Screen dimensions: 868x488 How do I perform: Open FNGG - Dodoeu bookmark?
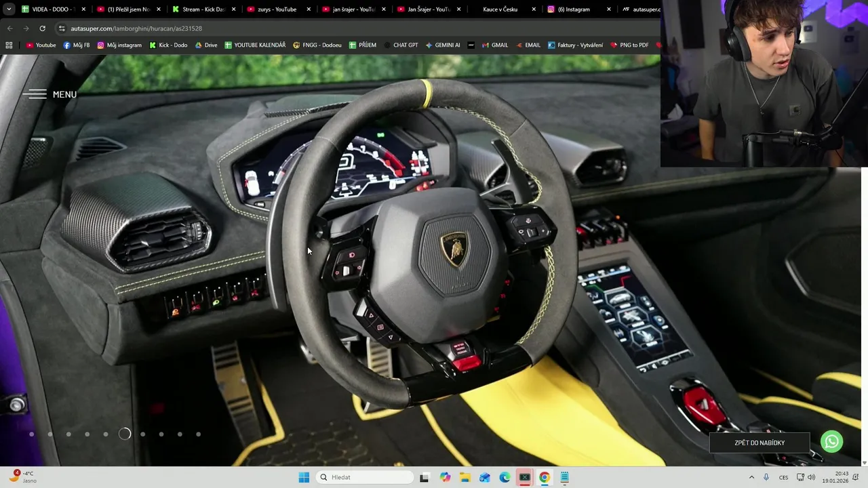[317, 45]
